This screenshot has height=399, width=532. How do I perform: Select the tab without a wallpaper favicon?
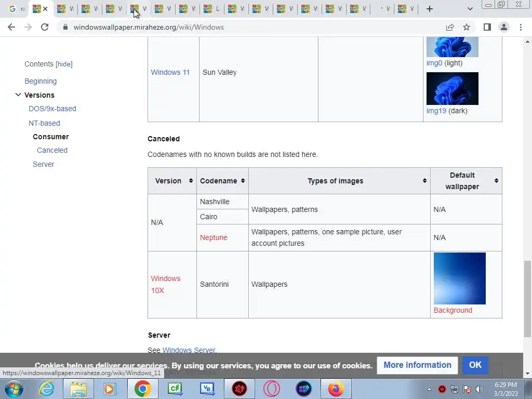coord(383,9)
